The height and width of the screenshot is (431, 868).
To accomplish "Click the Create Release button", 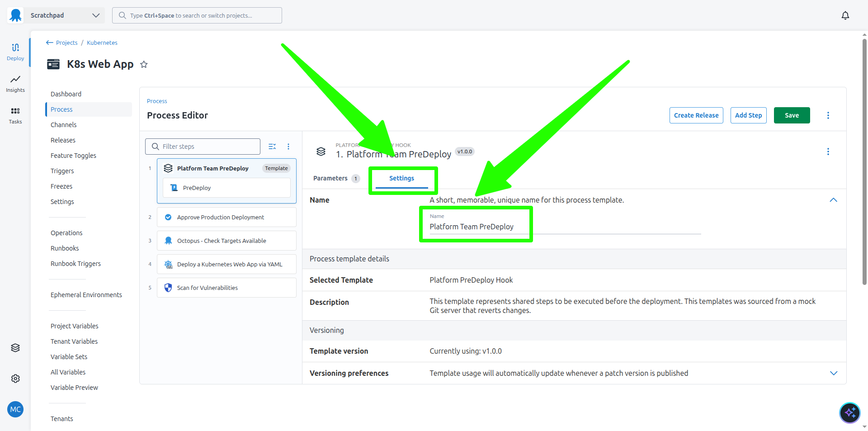I will tap(696, 115).
